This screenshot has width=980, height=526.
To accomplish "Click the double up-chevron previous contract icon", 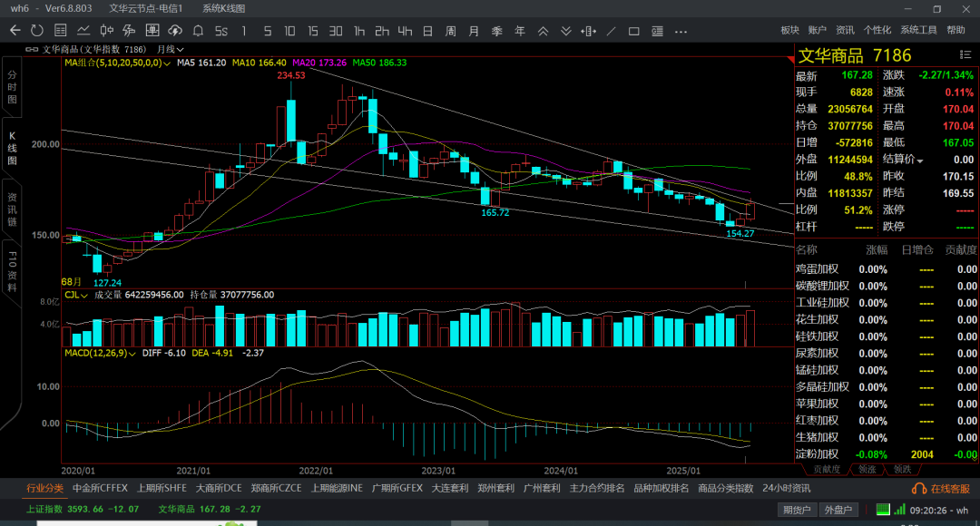I will [544, 31].
